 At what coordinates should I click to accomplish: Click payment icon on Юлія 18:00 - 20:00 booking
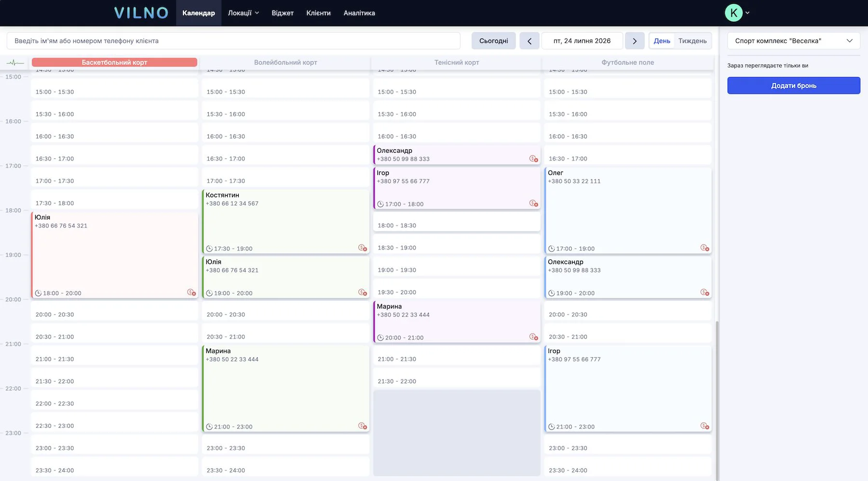[x=191, y=293]
